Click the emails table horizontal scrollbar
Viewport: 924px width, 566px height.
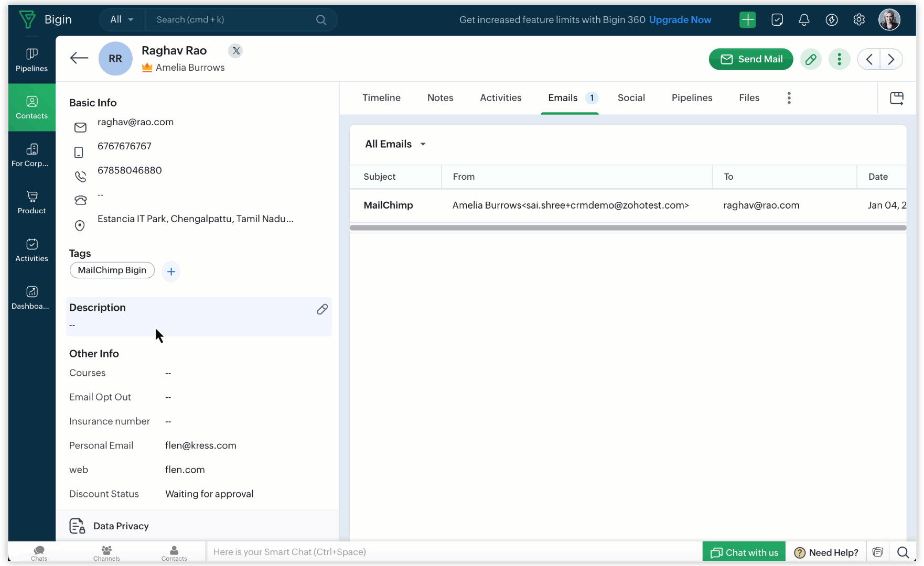click(x=628, y=227)
